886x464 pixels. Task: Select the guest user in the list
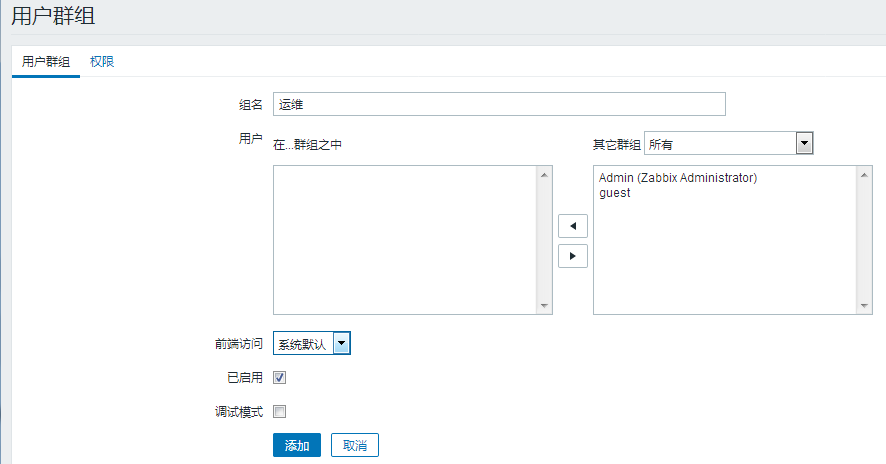tap(615, 193)
